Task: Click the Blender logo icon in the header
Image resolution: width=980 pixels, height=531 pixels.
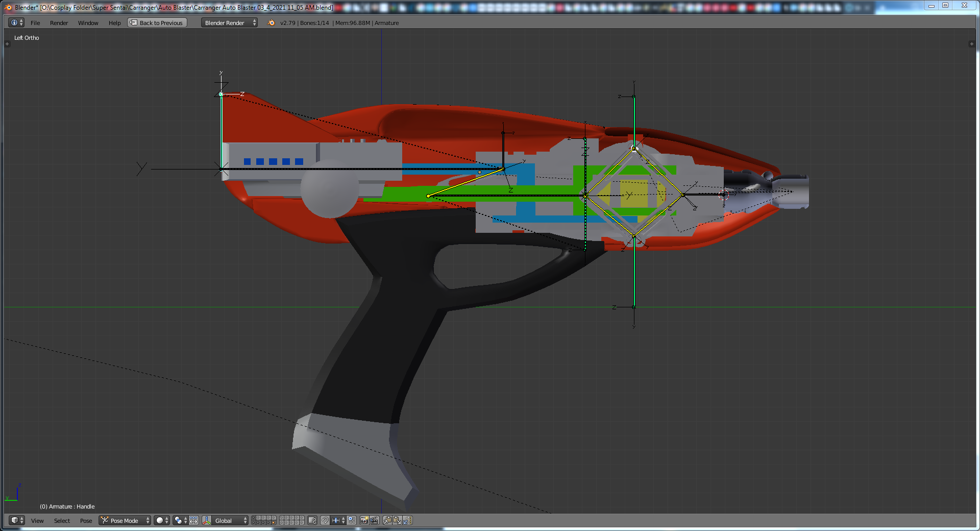Action: [271, 23]
